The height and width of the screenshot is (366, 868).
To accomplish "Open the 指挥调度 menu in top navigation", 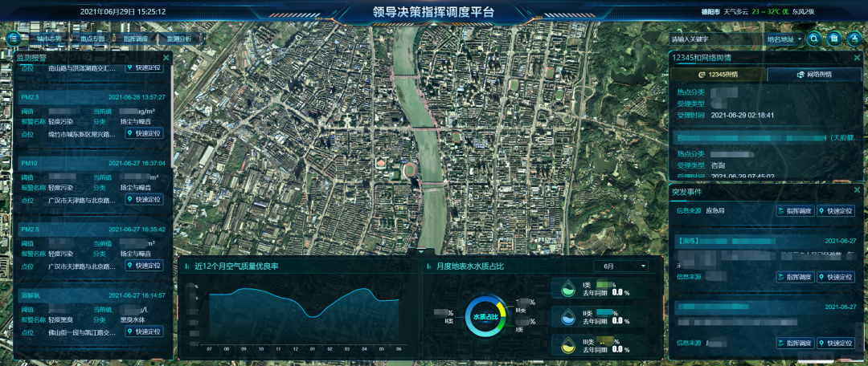I will [x=136, y=39].
